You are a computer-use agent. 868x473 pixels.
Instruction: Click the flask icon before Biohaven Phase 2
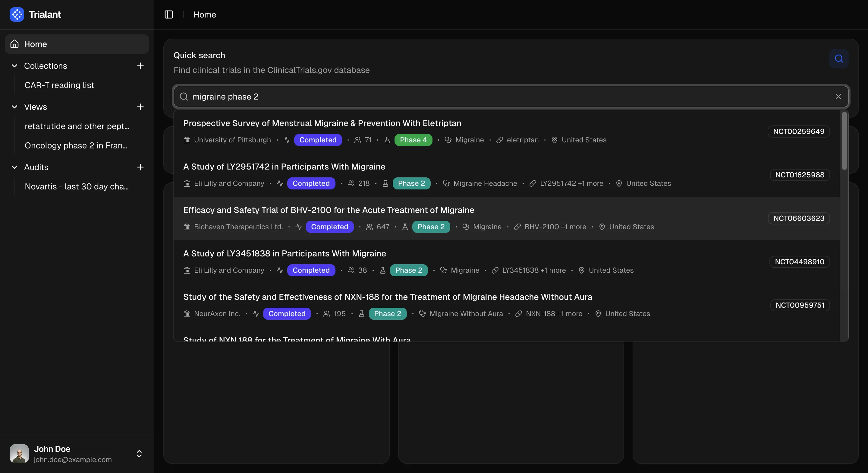coord(405,227)
